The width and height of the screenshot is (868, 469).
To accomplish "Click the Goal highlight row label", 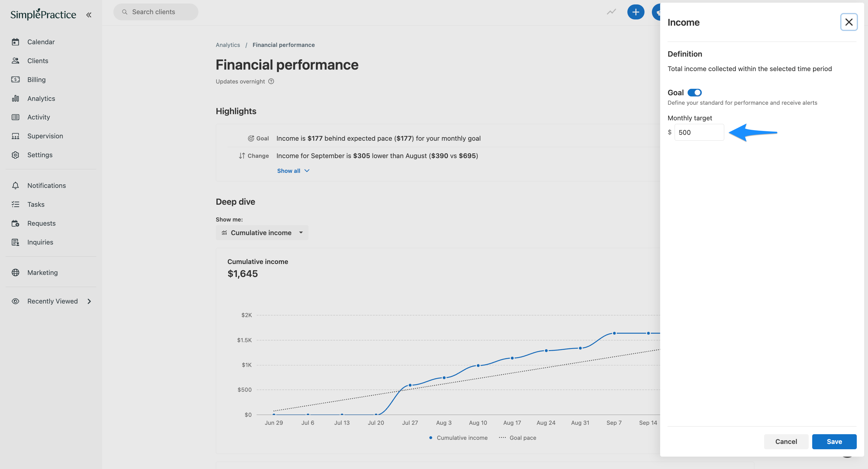I will tap(258, 138).
